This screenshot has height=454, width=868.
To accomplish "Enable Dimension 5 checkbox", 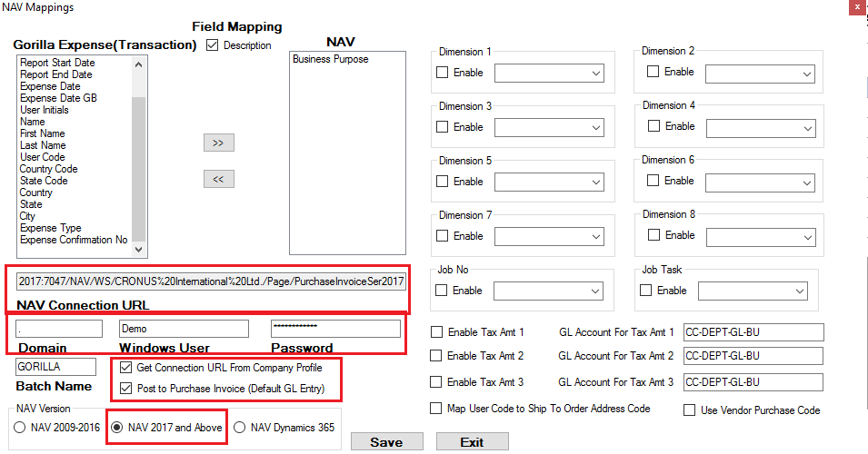I will coord(443,182).
